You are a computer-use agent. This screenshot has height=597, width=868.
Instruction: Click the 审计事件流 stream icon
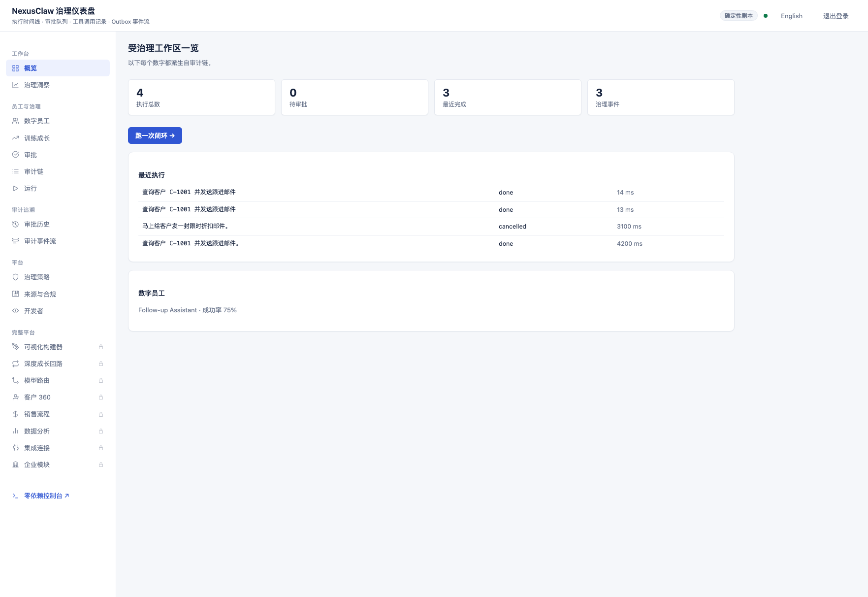[15, 241]
